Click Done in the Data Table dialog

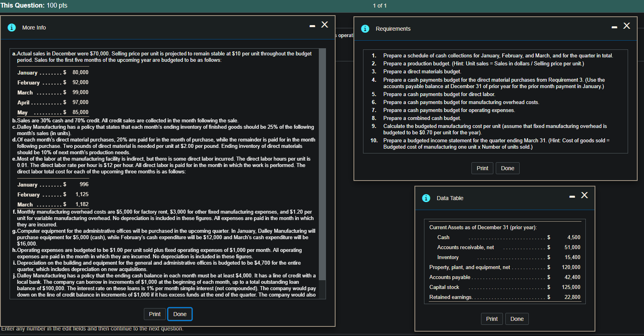pyautogui.click(x=517, y=319)
